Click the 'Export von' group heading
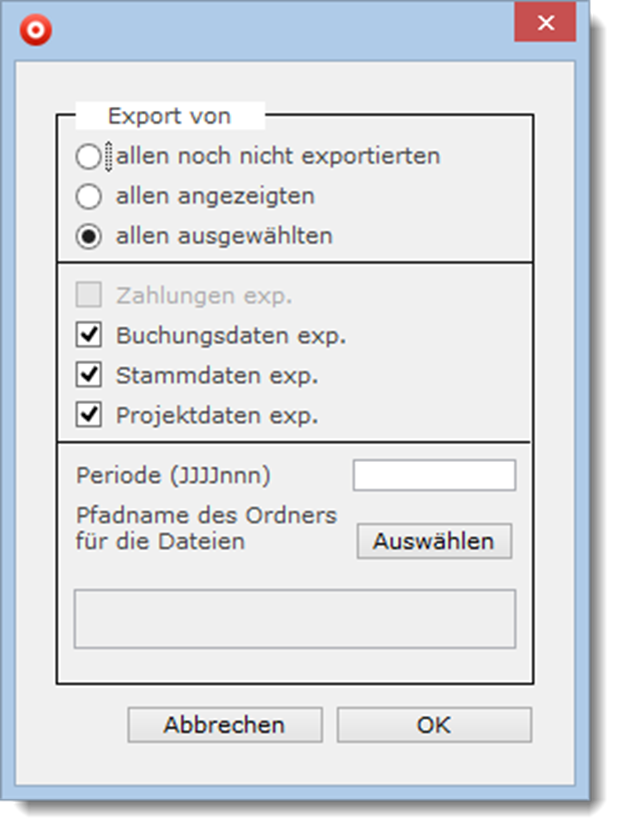The width and height of the screenshot is (620, 831). [169, 116]
